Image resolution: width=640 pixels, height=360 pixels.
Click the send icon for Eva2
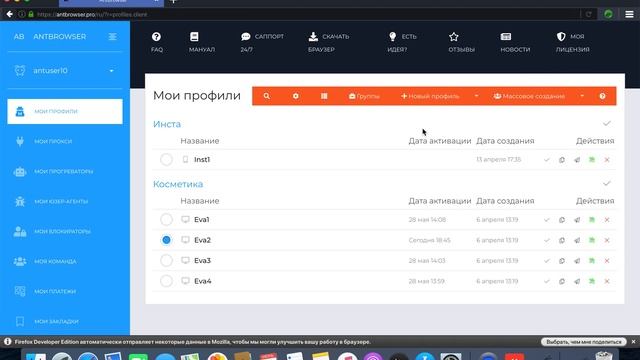click(577, 240)
